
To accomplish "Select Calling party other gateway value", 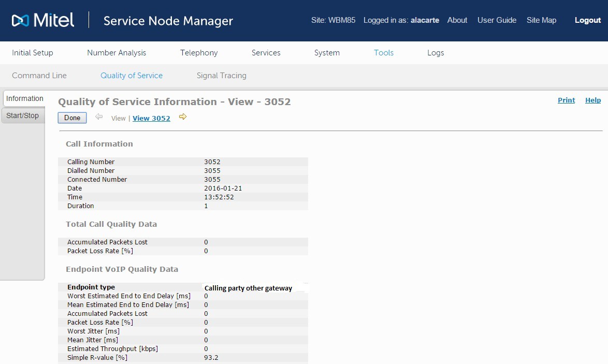I will point(248,288).
